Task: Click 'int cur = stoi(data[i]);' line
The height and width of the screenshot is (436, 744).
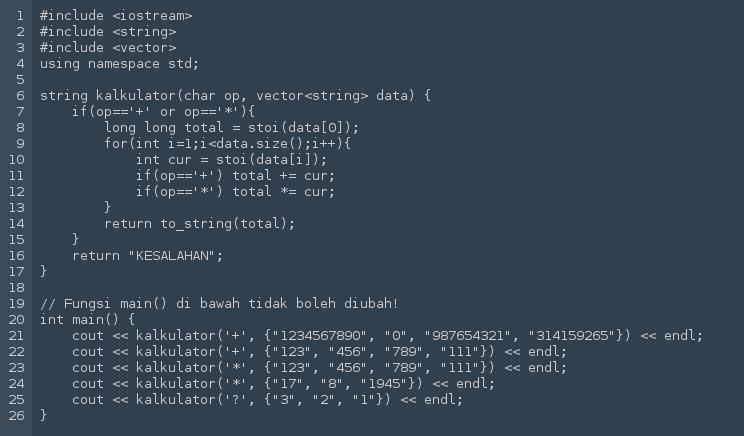Action: (231, 160)
